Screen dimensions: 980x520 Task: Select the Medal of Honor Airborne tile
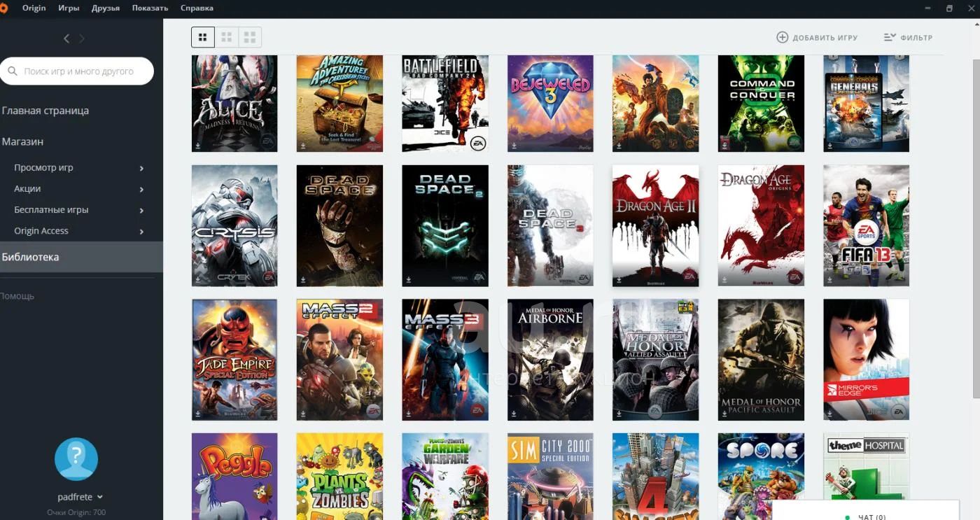click(x=550, y=360)
